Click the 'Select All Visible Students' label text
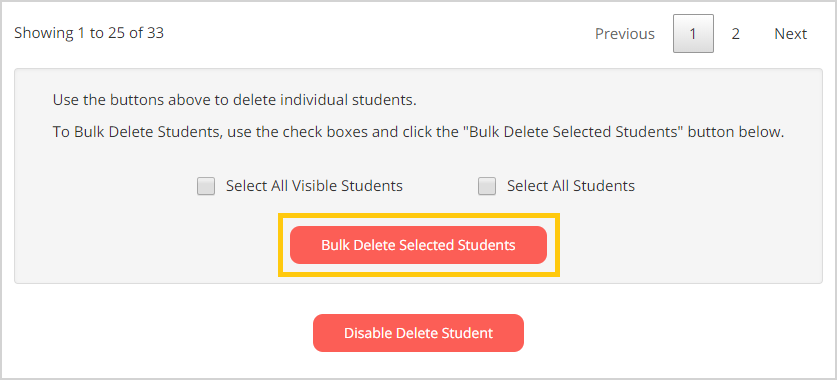 pos(314,186)
